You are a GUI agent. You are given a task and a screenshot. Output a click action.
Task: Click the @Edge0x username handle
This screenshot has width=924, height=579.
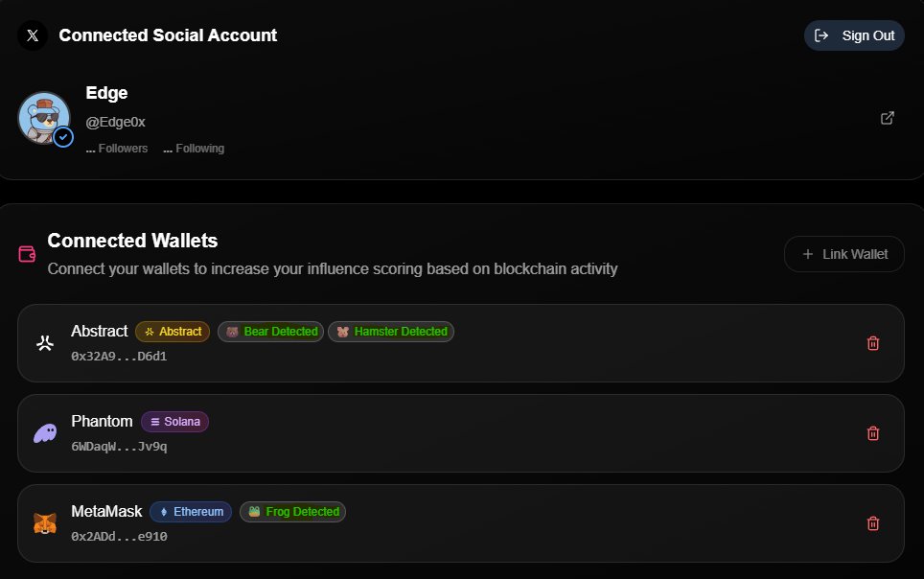click(115, 122)
